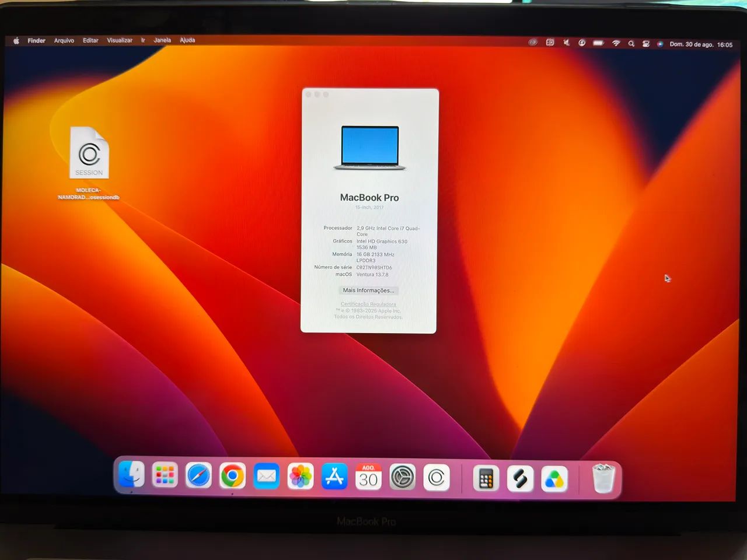The height and width of the screenshot is (560, 747).
Task: Open Finder from the Dock
Action: click(x=131, y=474)
